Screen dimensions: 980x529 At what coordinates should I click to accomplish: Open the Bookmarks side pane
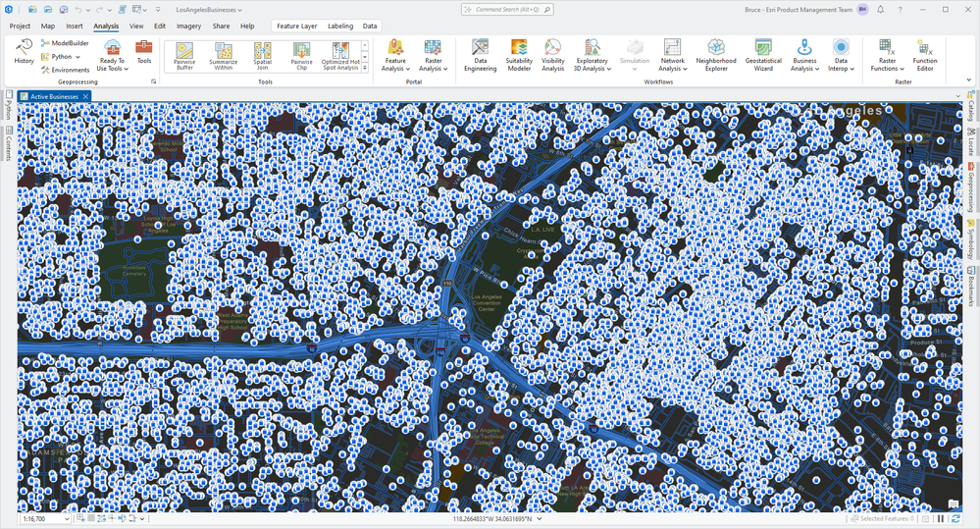click(x=970, y=286)
